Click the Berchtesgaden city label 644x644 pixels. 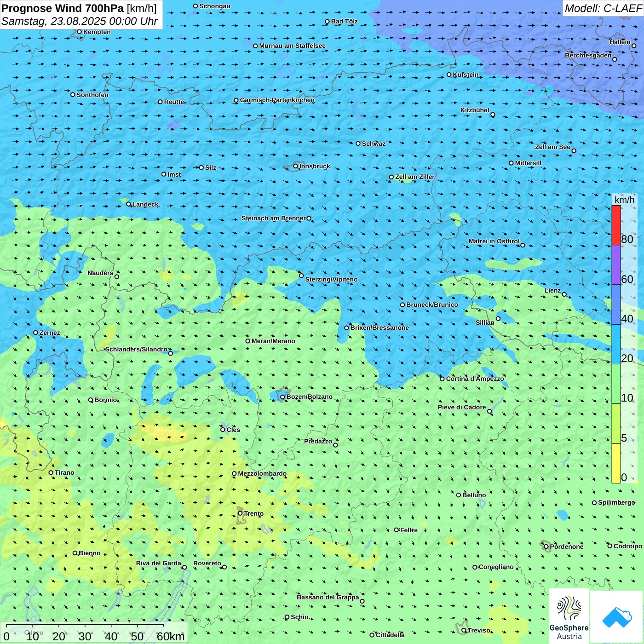(588, 55)
